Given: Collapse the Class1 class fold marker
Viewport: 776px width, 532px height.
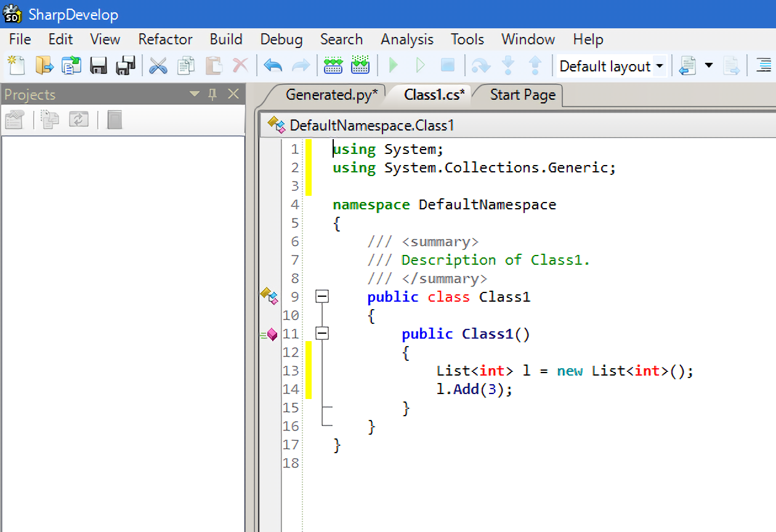Looking at the screenshot, I should [322, 297].
